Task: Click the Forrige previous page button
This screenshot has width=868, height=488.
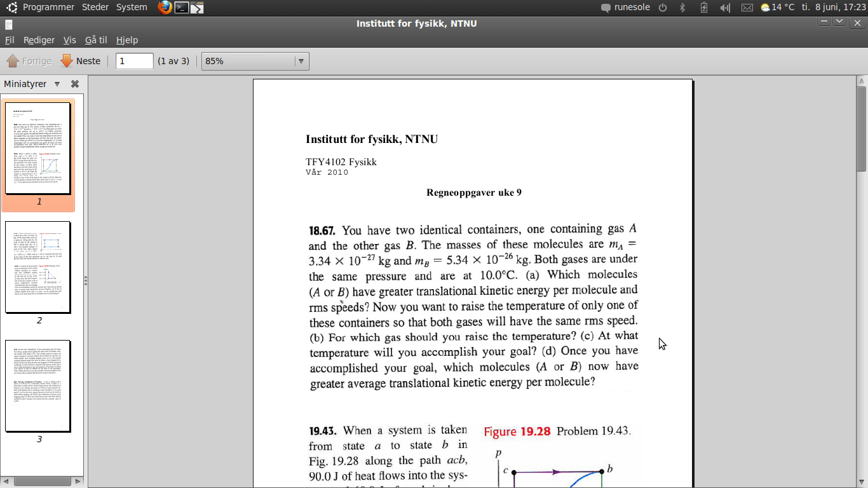Action: [x=29, y=61]
